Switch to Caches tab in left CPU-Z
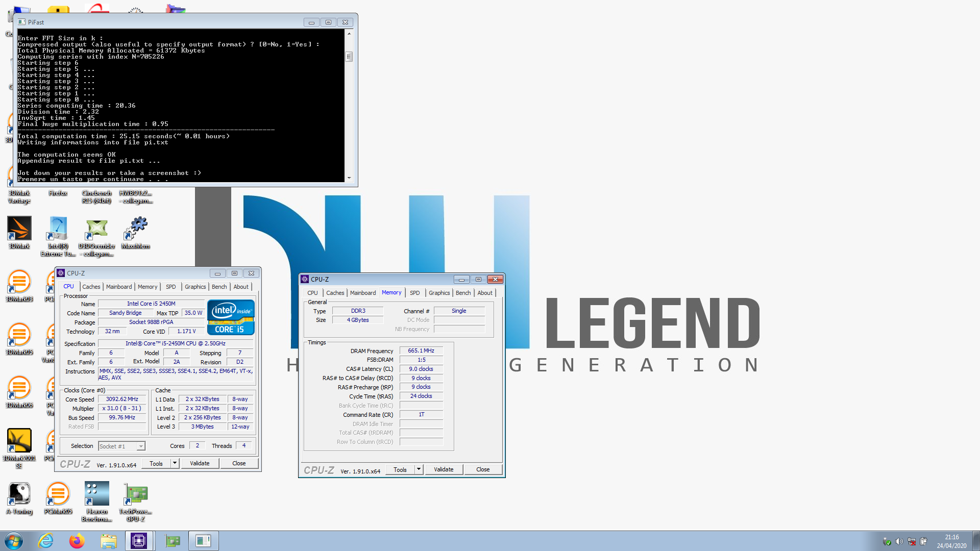The image size is (980, 551). coord(91,287)
